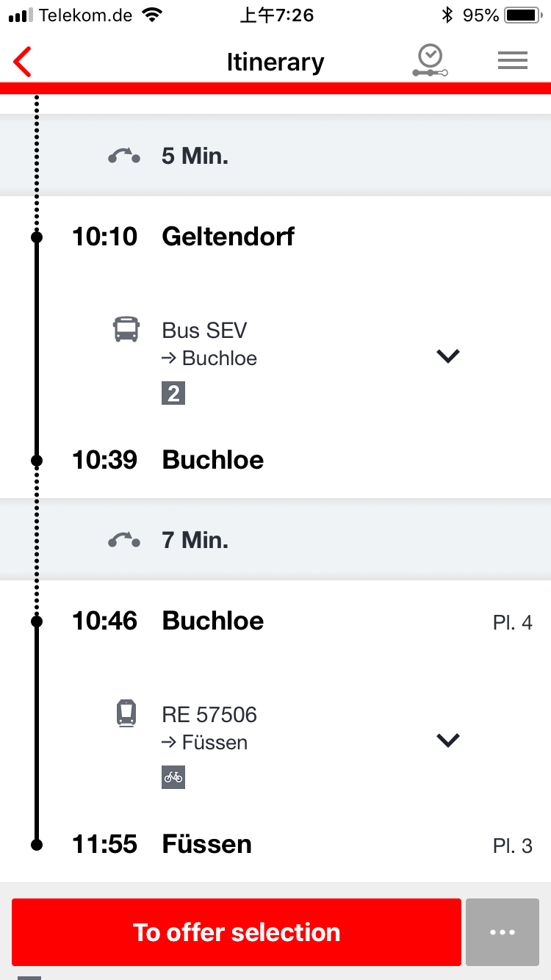Viewport: 551px width, 980px height.
Task: Open the hamburger menu
Action: tap(513, 61)
